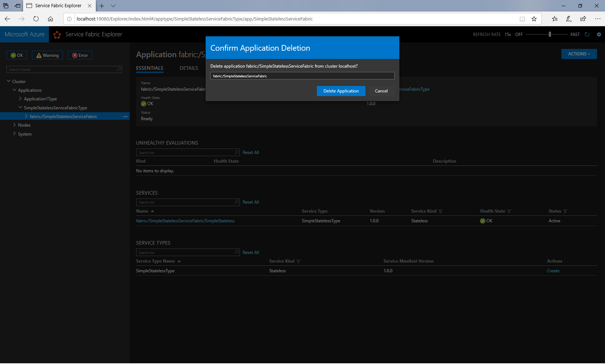Close the Service Fabric Explorer tab
The image size is (605, 364).
click(90, 6)
